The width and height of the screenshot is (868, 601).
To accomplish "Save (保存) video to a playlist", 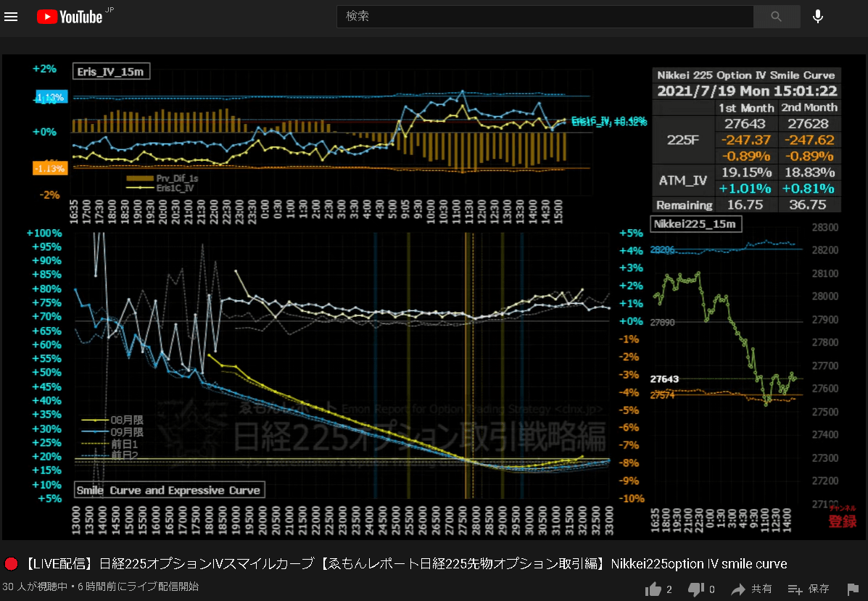I will (x=809, y=589).
